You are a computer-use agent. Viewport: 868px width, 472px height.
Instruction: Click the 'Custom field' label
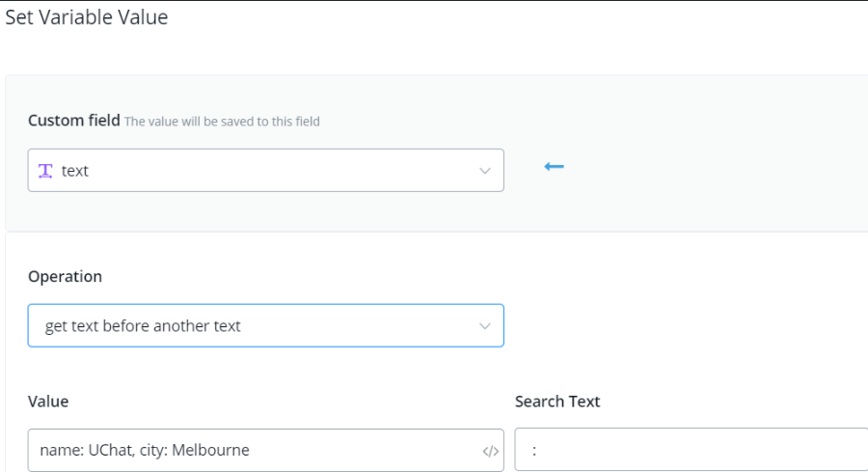click(x=73, y=121)
